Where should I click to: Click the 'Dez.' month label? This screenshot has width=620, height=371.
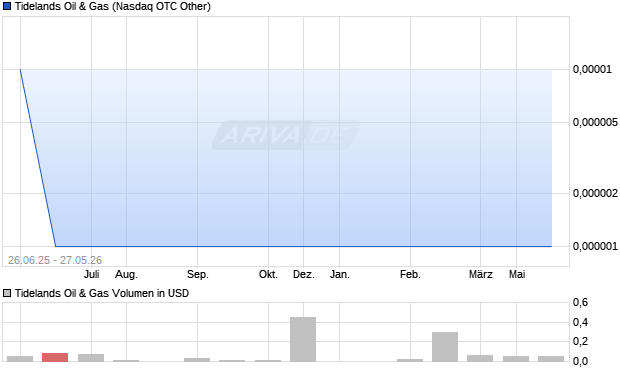click(x=304, y=274)
